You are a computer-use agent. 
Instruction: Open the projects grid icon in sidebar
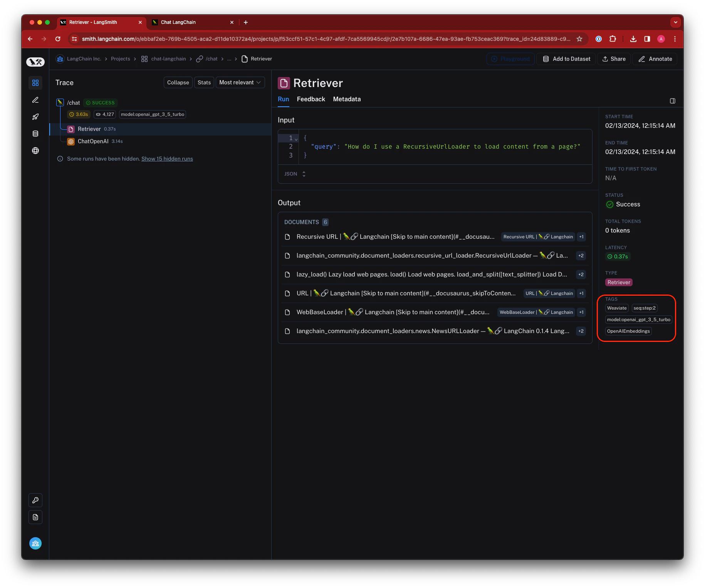click(35, 83)
